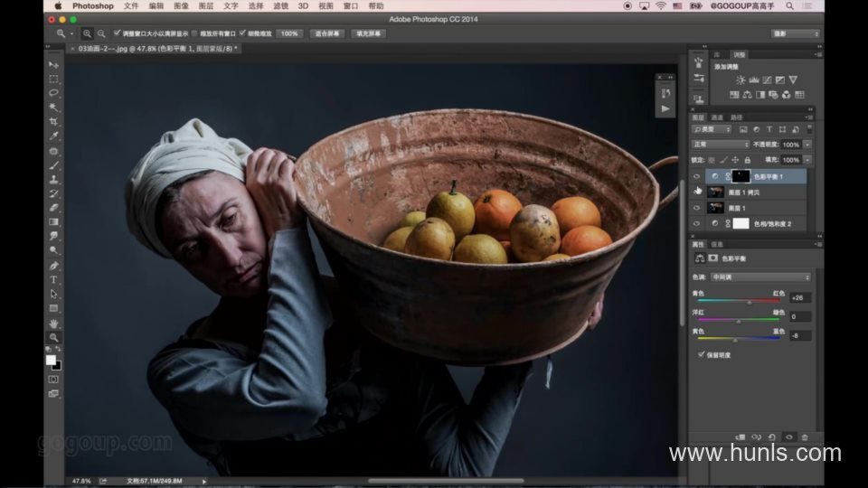Screen dimensions: 868x488
Task: Open the tone range dropdown in Properties
Action: point(760,277)
